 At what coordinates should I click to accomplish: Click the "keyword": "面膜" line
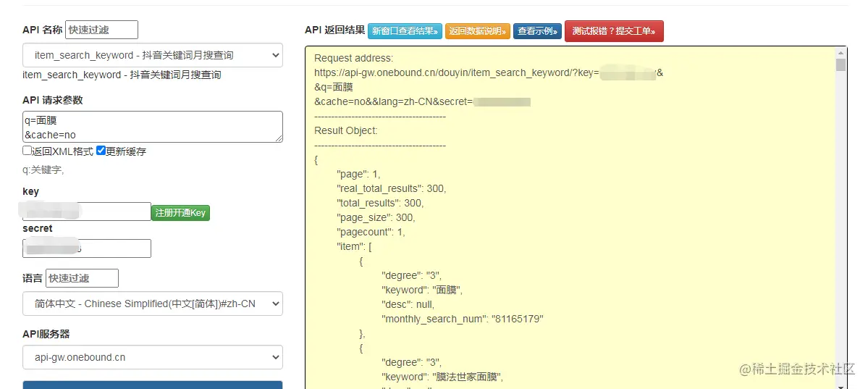tap(422, 290)
